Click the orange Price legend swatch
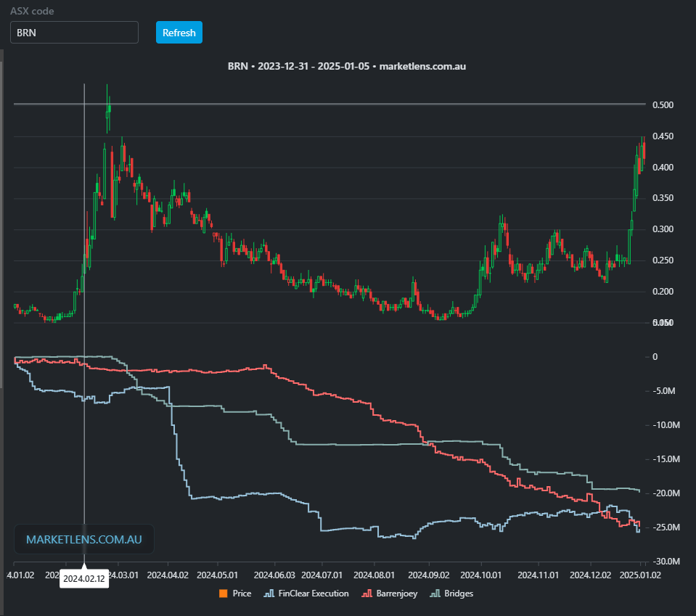This screenshot has width=696, height=616. click(x=222, y=594)
